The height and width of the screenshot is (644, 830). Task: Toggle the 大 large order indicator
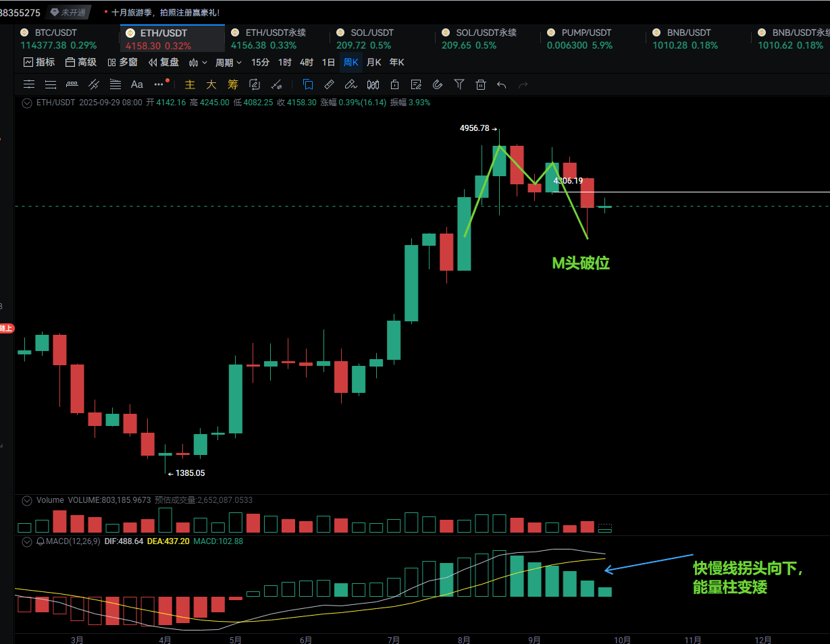pyautogui.click(x=211, y=84)
